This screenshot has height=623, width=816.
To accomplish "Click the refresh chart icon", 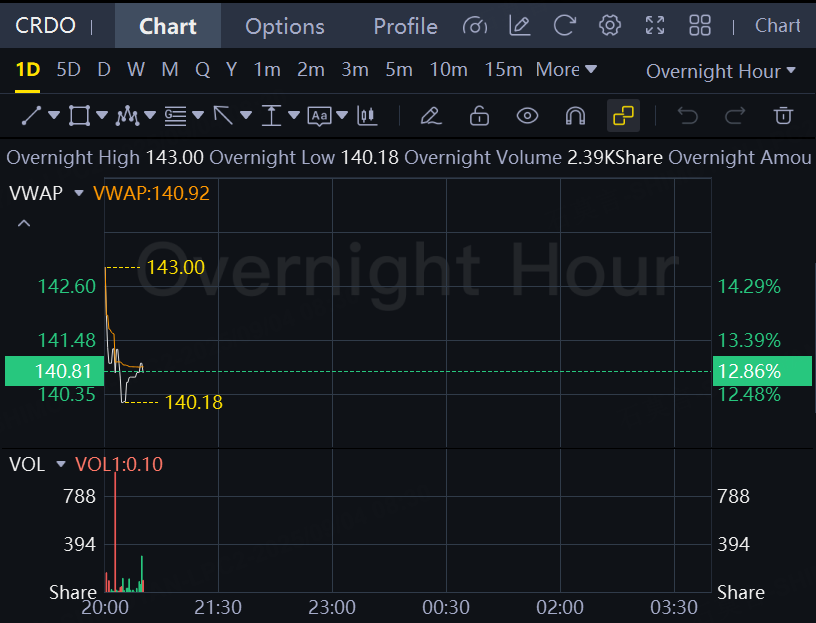I will [x=565, y=26].
